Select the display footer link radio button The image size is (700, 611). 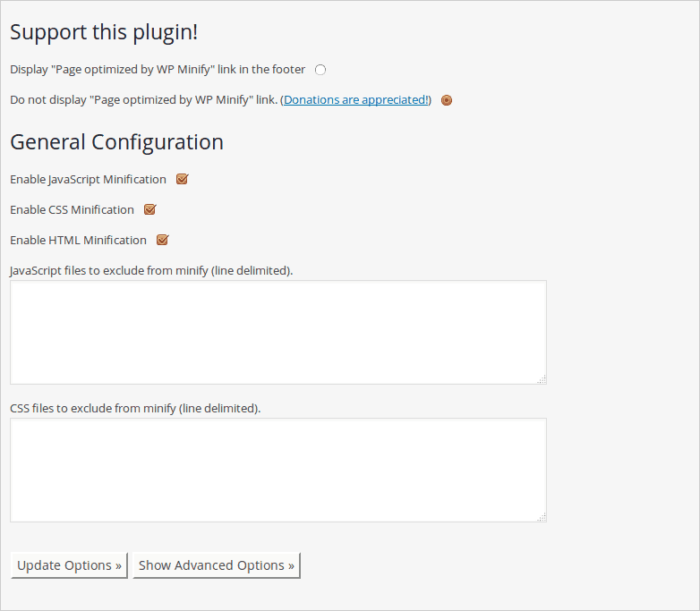[x=320, y=70]
